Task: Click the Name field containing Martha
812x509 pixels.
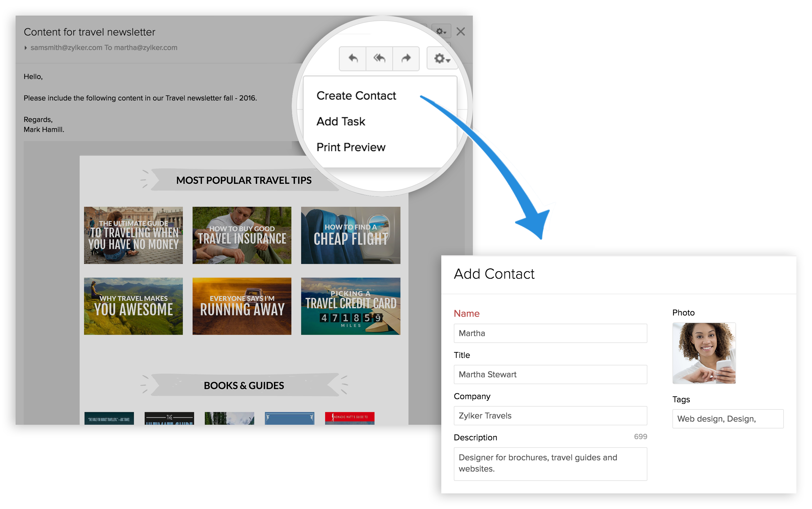Action: pyautogui.click(x=550, y=333)
